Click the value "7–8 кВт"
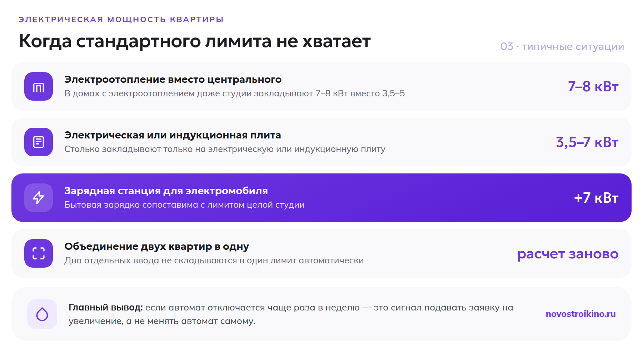This screenshot has height=364, width=643. 593,86
